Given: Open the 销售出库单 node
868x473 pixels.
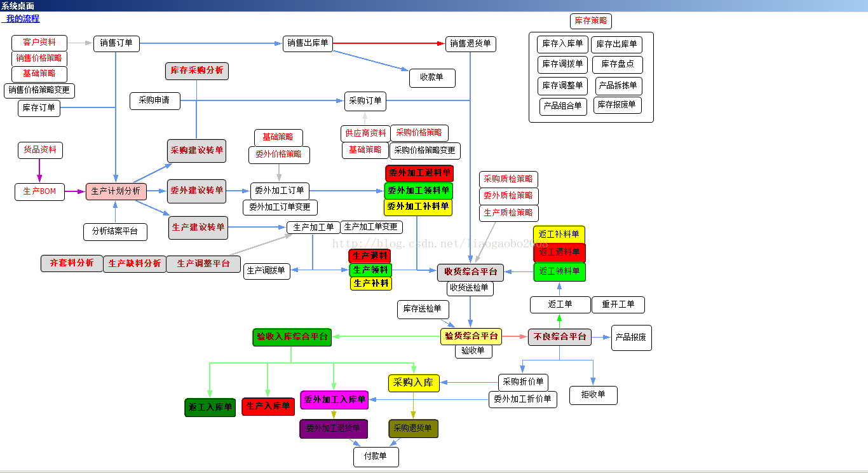Looking at the screenshot, I should click(308, 43).
